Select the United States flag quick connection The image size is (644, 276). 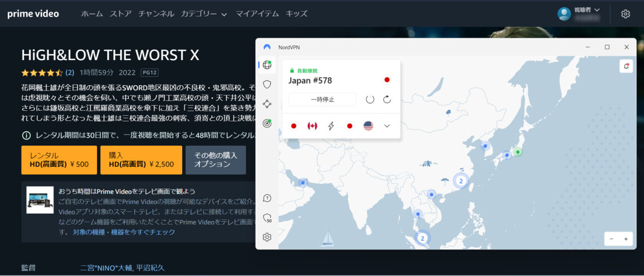(368, 126)
